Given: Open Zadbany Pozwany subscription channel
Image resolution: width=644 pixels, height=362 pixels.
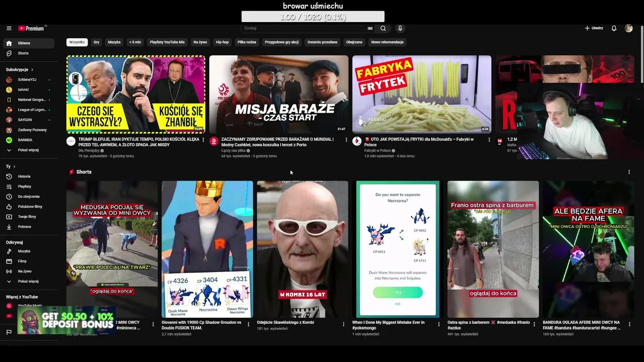Looking at the screenshot, I should pyautogui.click(x=28, y=130).
